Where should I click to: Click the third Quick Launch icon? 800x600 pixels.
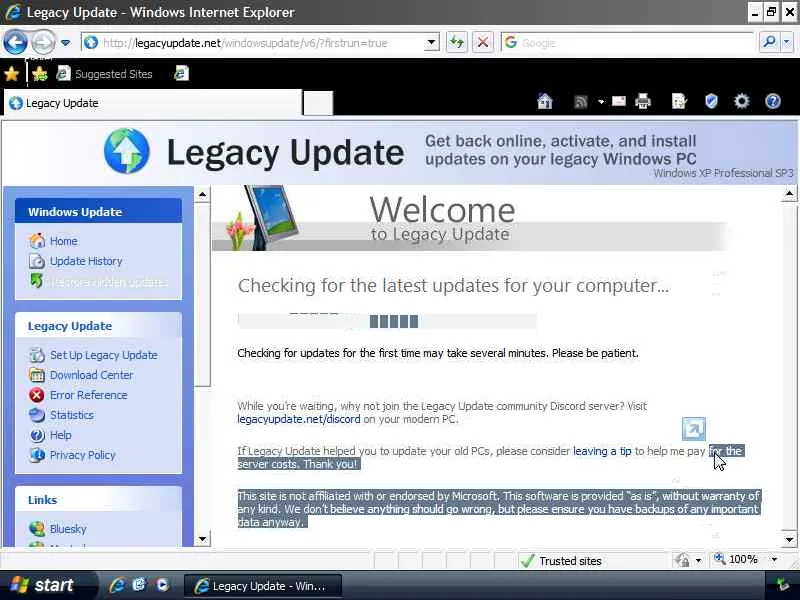coord(163,585)
